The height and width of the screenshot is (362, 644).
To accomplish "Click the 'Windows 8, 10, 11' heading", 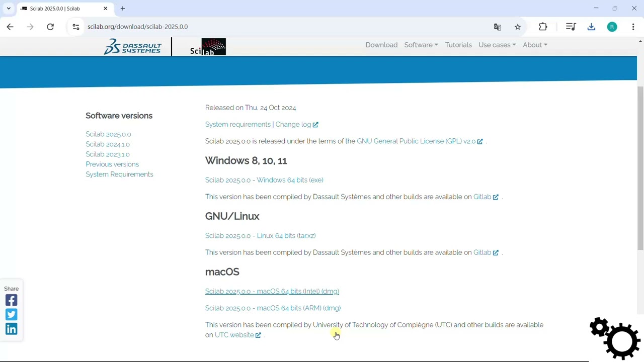I will (x=246, y=160).
